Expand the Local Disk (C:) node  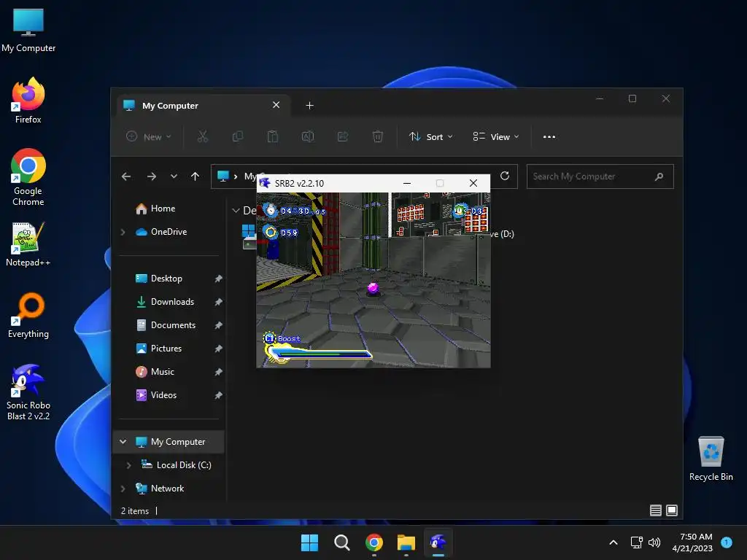click(128, 465)
